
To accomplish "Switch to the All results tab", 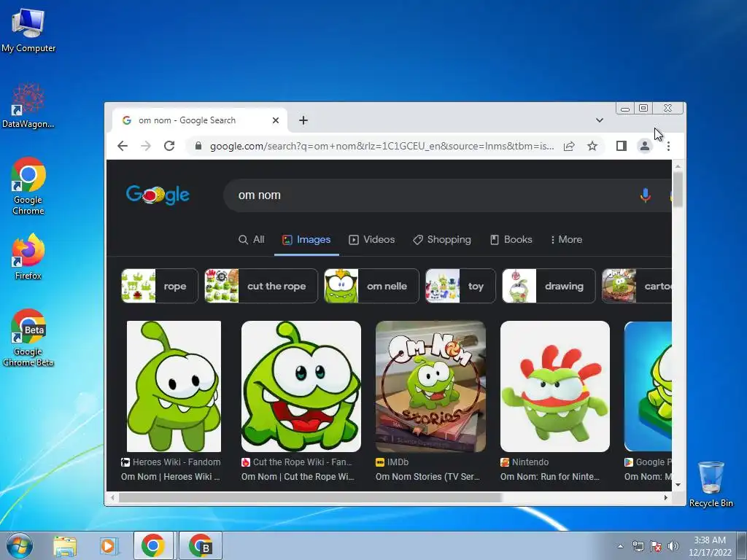I will point(252,239).
